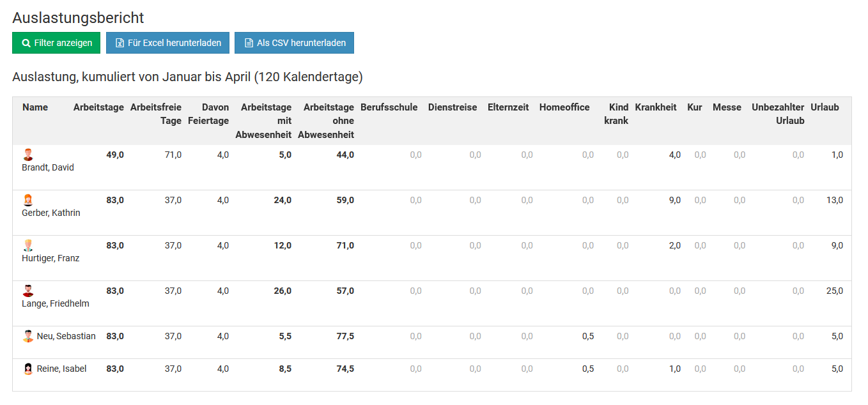Click Sebastian Neu's avatar icon

(28, 336)
